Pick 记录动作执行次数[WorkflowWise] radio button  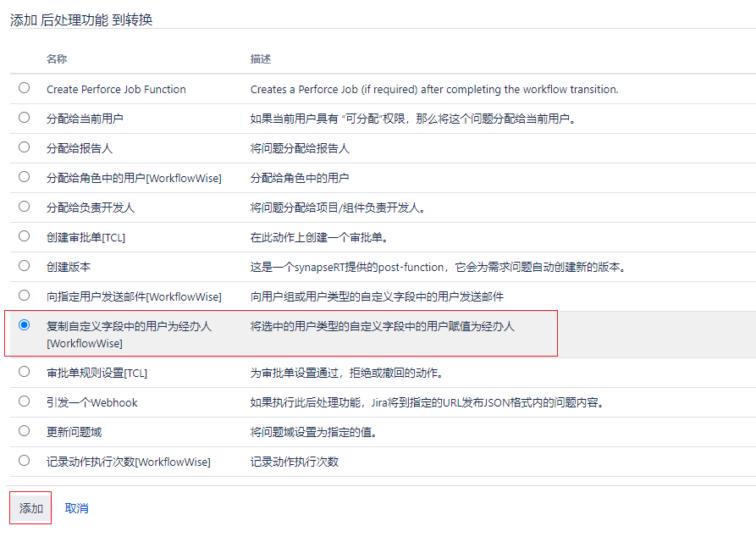click(x=24, y=461)
